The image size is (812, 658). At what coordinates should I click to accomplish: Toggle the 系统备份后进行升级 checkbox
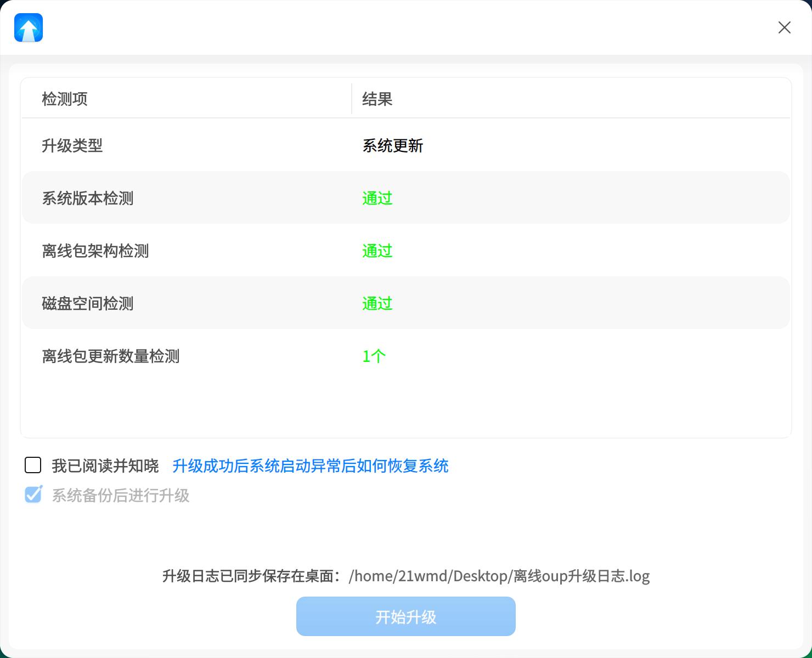click(33, 495)
